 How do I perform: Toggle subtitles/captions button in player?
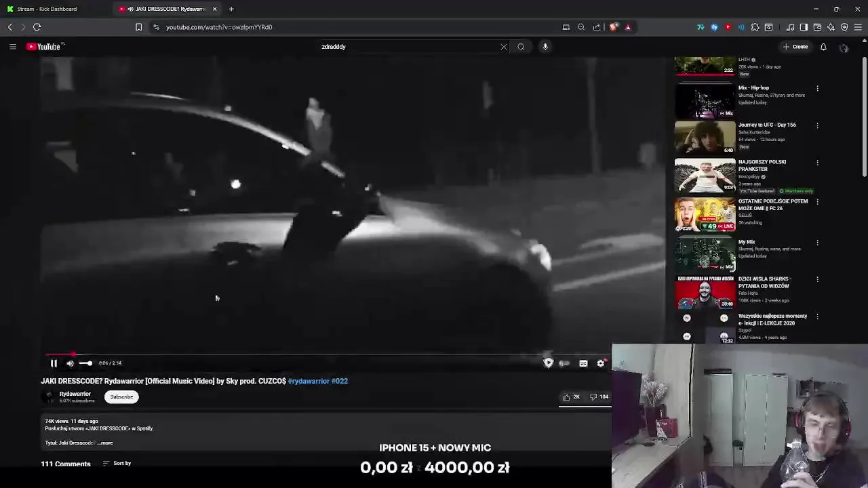pyautogui.click(x=583, y=363)
